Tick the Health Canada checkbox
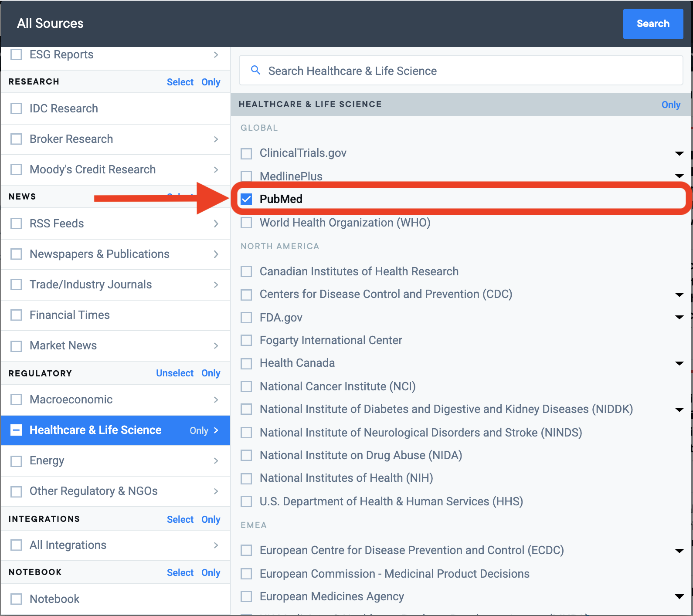693x616 pixels. tap(246, 363)
